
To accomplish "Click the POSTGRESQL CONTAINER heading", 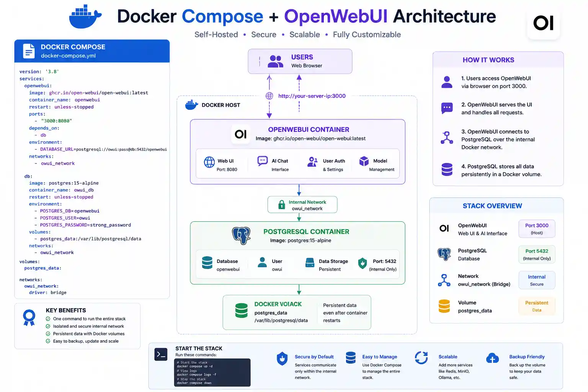I will [306, 232].
